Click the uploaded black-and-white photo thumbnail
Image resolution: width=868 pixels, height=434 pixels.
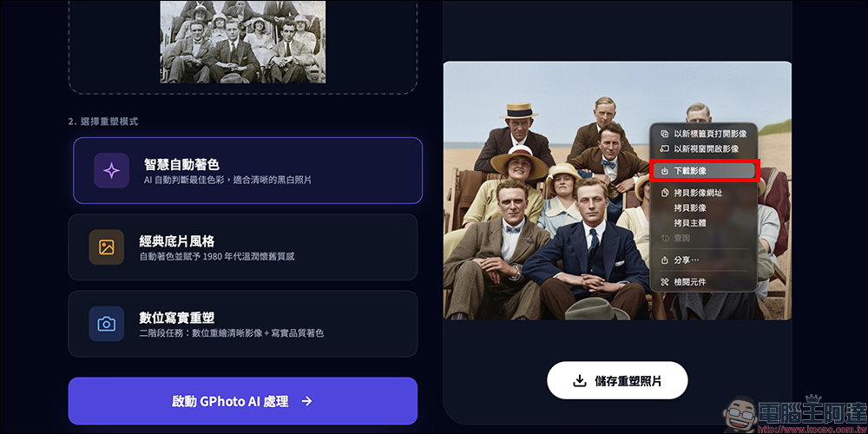click(243, 42)
